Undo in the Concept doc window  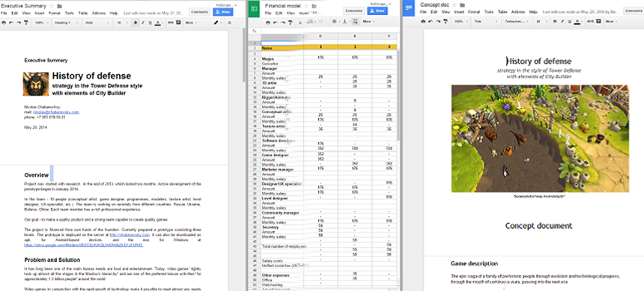[x=431, y=22]
